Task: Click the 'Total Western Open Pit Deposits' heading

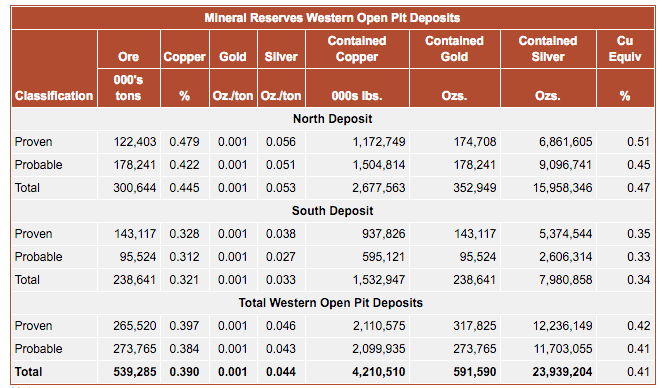Action: coord(331,303)
